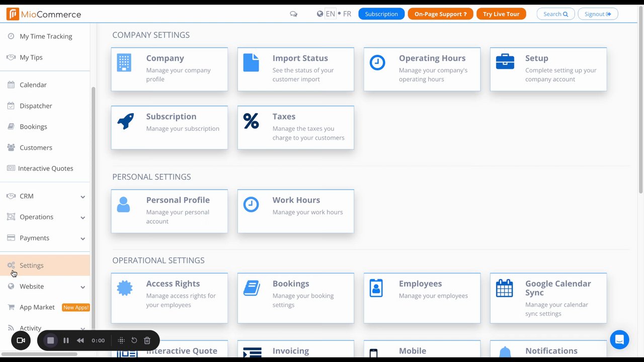Screen dimensions: 644x362
Task: Click the recorder drag grid icon
Action: pyautogui.click(x=121, y=340)
